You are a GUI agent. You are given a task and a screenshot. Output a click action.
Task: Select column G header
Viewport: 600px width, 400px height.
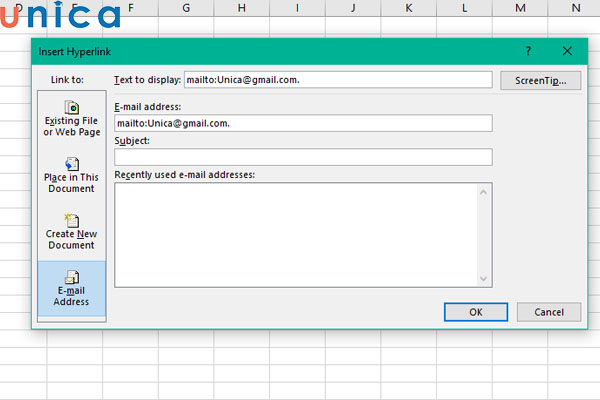coord(186,8)
